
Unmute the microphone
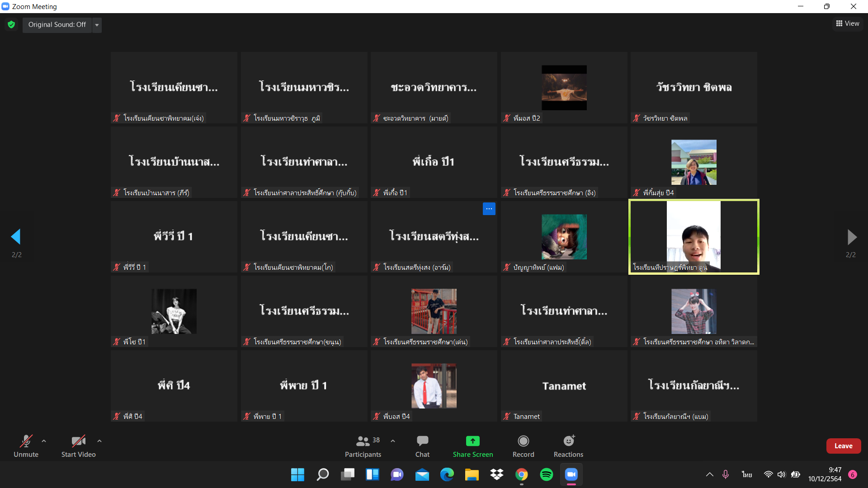26,446
